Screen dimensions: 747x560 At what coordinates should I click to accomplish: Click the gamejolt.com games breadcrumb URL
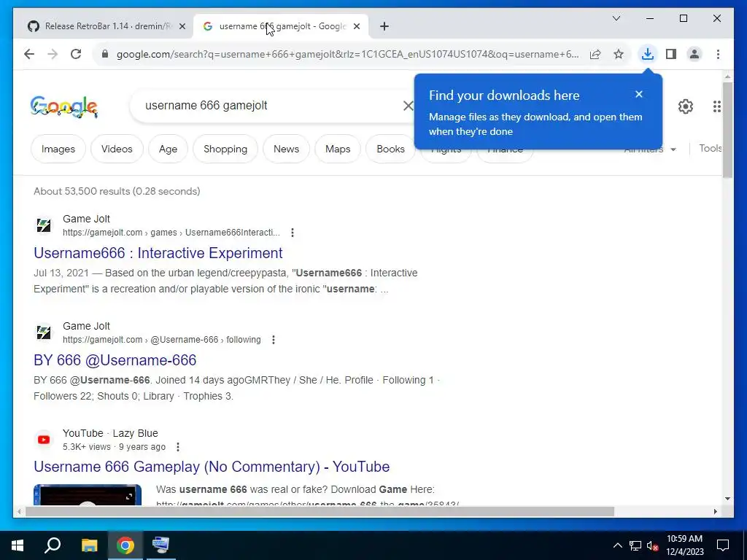[x=171, y=233]
